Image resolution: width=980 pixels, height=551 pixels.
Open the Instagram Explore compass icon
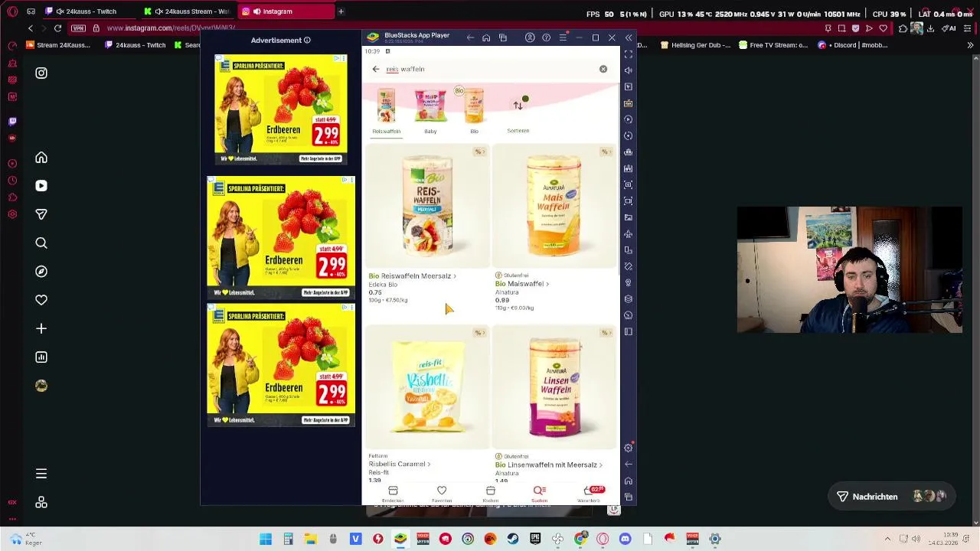(x=41, y=272)
